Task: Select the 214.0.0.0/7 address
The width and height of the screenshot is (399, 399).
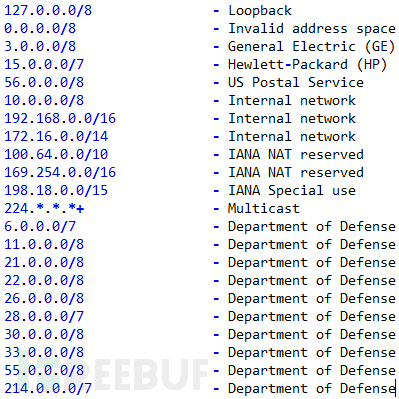Action: 48,389
